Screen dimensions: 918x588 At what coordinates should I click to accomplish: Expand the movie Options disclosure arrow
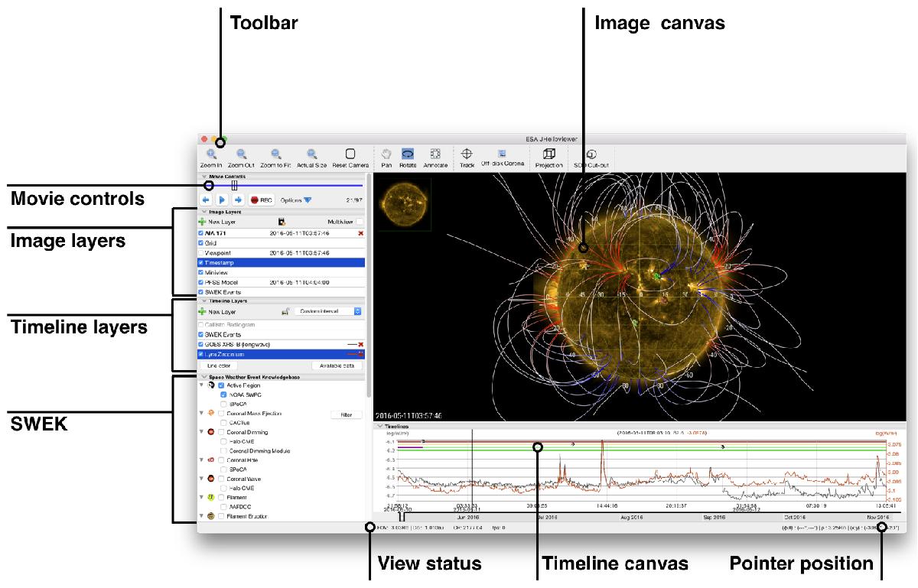[308, 200]
